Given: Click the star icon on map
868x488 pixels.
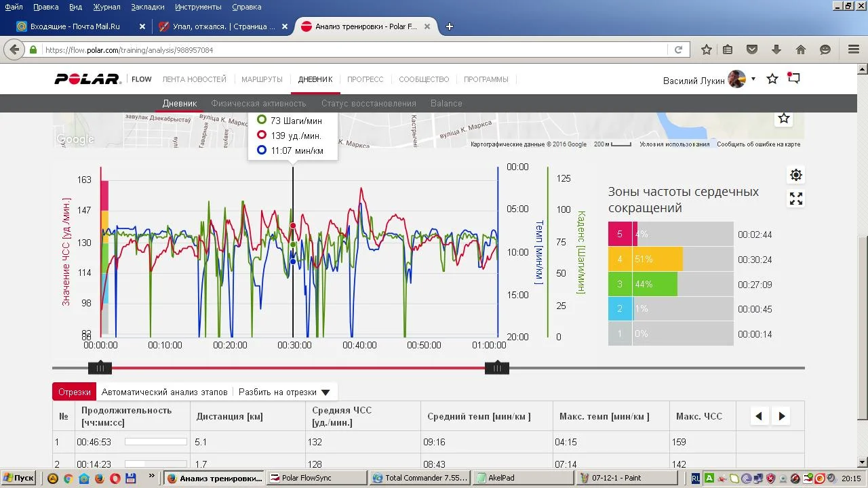Looking at the screenshot, I should coord(784,119).
